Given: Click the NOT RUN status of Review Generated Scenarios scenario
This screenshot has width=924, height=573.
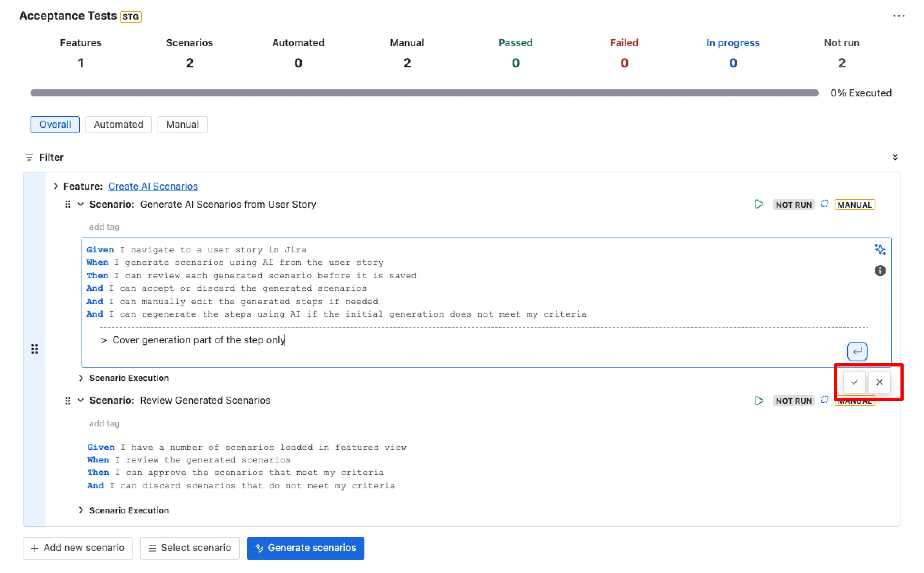Looking at the screenshot, I should pyautogui.click(x=794, y=401).
